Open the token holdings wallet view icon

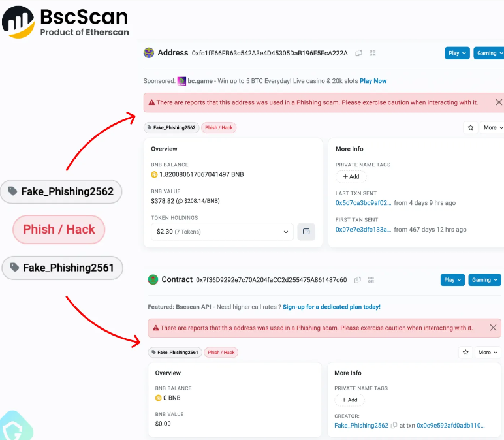click(306, 231)
